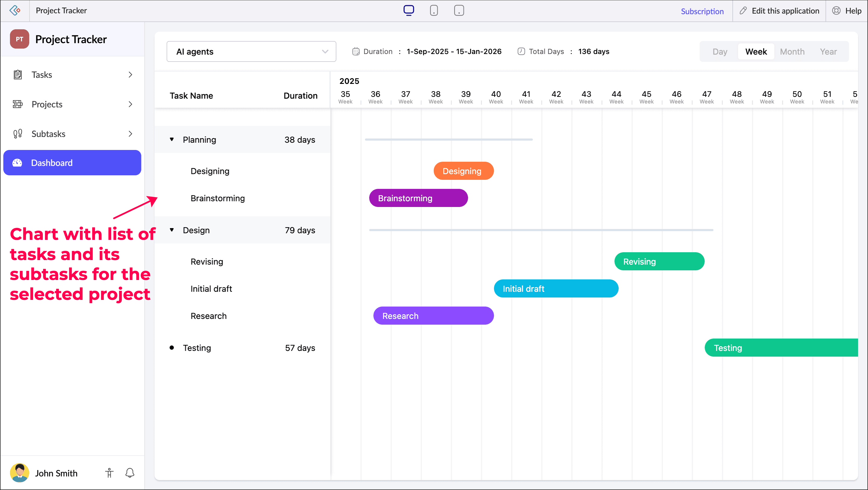
Task: Switch to desktop preview device icon
Action: (408, 11)
